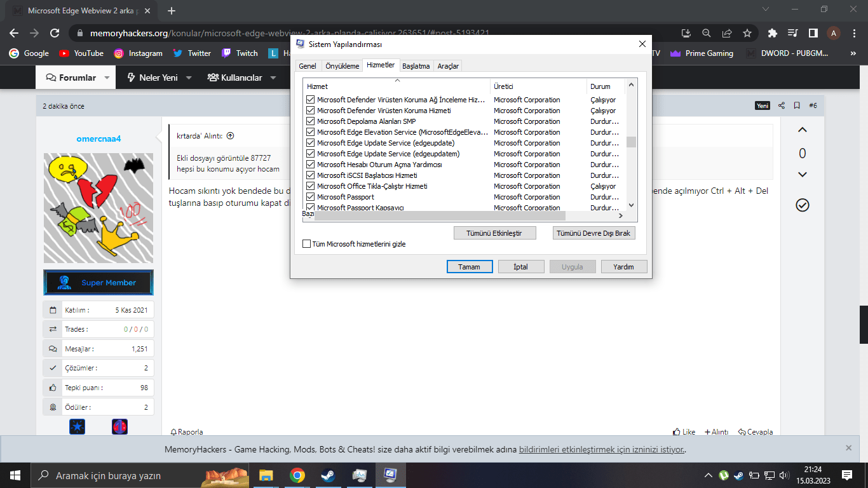Click services list scroll up arrow
This screenshot has height=488, width=868.
pos(631,84)
